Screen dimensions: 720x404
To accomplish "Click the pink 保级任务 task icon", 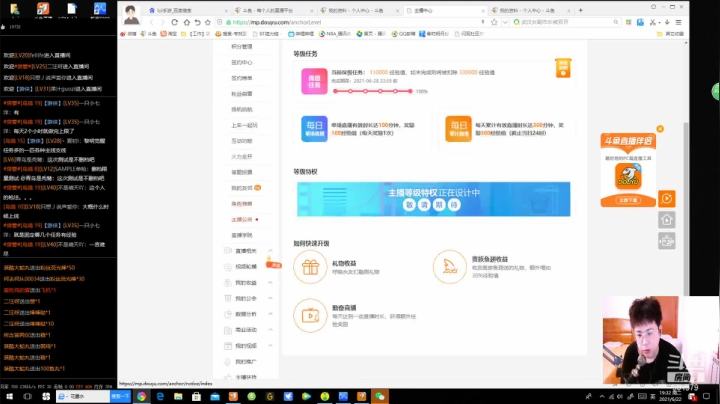I will pos(314,81).
